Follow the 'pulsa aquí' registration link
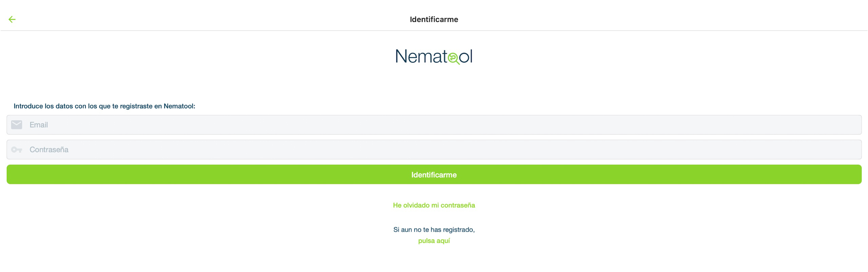The height and width of the screenshot is (272, 868). 434,241
